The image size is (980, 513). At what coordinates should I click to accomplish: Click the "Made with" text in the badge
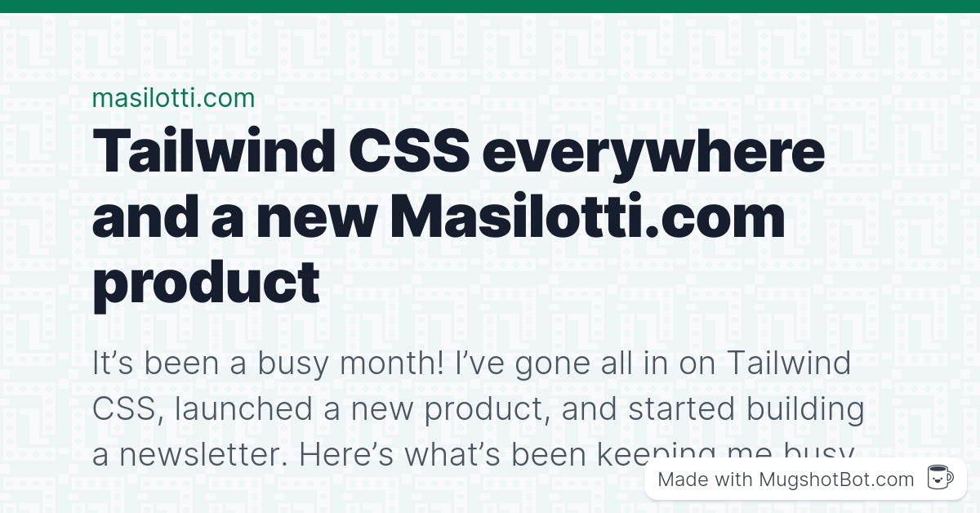[705, 480]
